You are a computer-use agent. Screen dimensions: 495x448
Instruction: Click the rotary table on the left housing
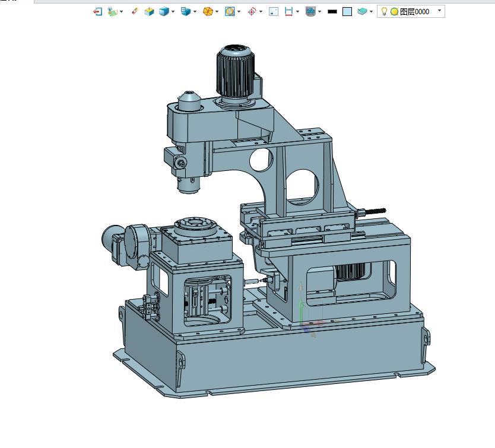coord(196,227)
